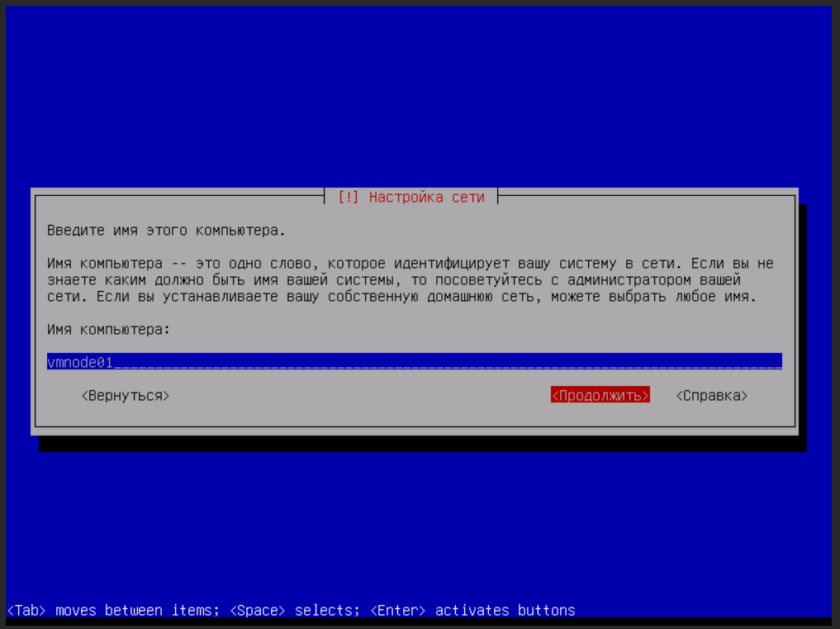Image resolution: width=840 pixels, height=629 pixels.
Task: Click the <Enter> activates buttons hint
Action: (x=472, y=611)
